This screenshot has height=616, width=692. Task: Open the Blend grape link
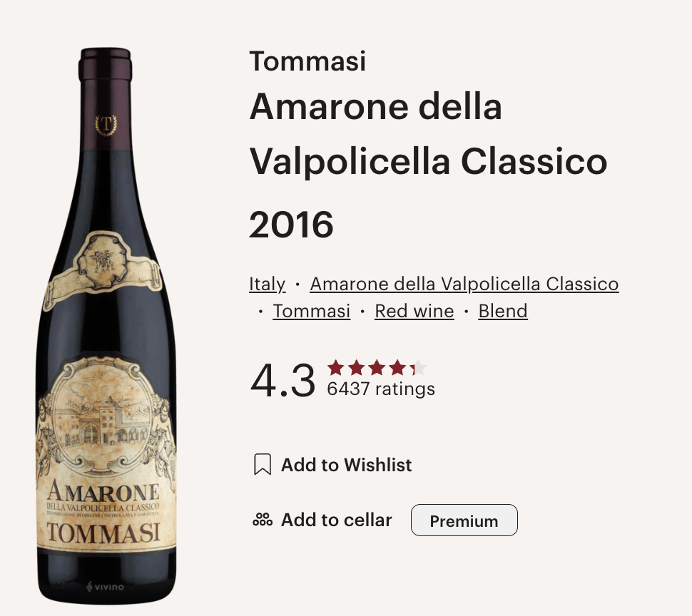pyautogui.click(x=503, y=311)
